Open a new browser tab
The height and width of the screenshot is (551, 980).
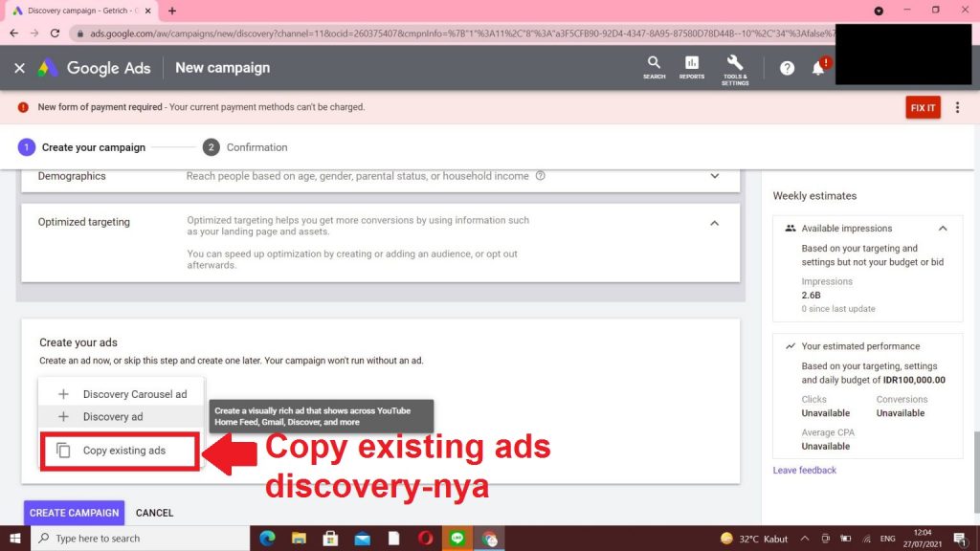coord(172,11)
